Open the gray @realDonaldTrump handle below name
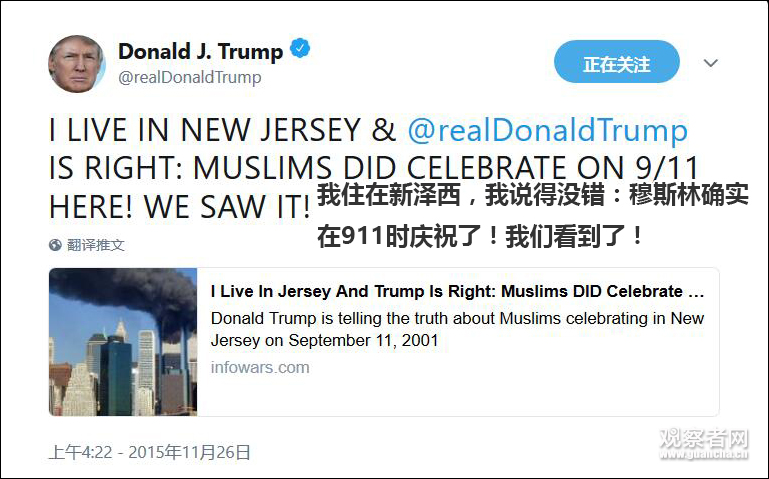This screenshot has width=769, height=479. (x=190, y=77)
